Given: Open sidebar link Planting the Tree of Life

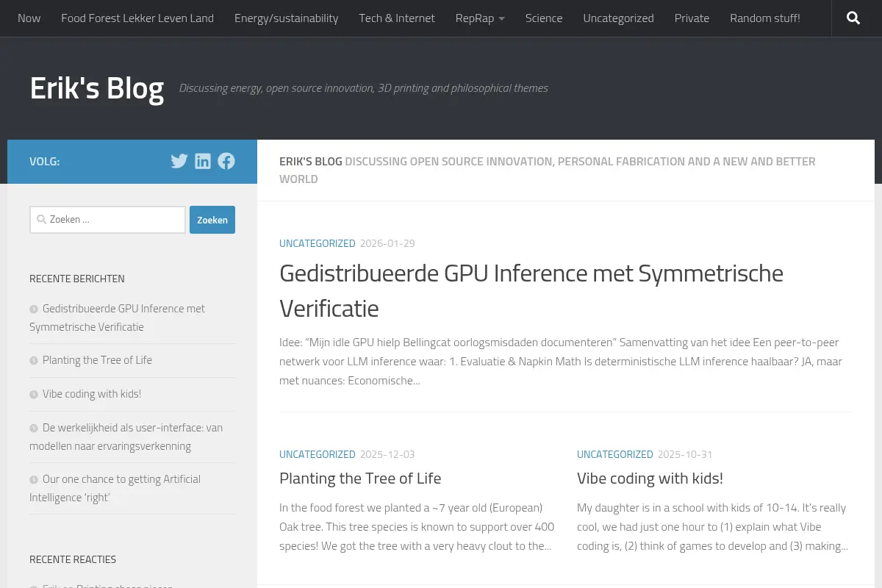Looking at the screenshot, I should click(97, 360).
